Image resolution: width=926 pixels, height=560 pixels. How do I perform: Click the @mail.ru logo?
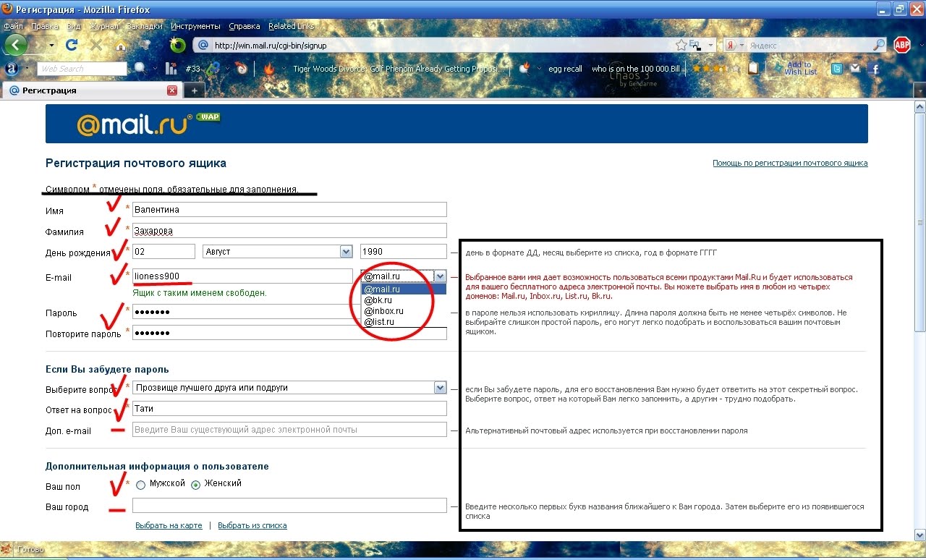click(134, 124)
